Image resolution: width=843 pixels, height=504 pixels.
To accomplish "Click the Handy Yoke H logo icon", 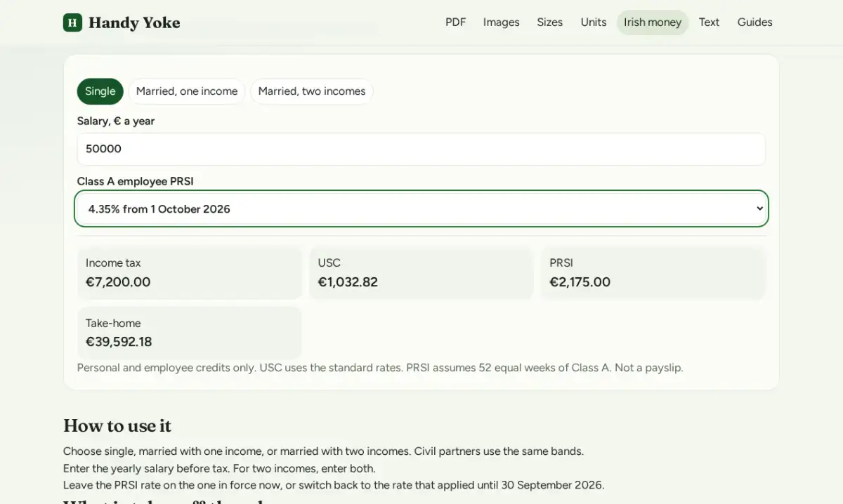I will point(72,22).
